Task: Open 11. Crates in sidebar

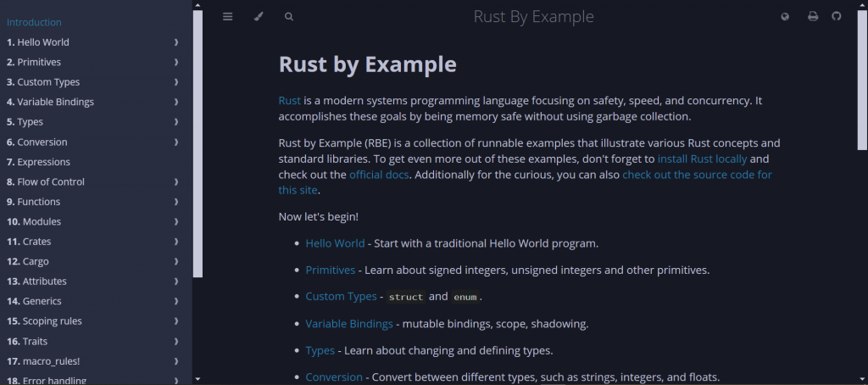Action: pos(29,242)
